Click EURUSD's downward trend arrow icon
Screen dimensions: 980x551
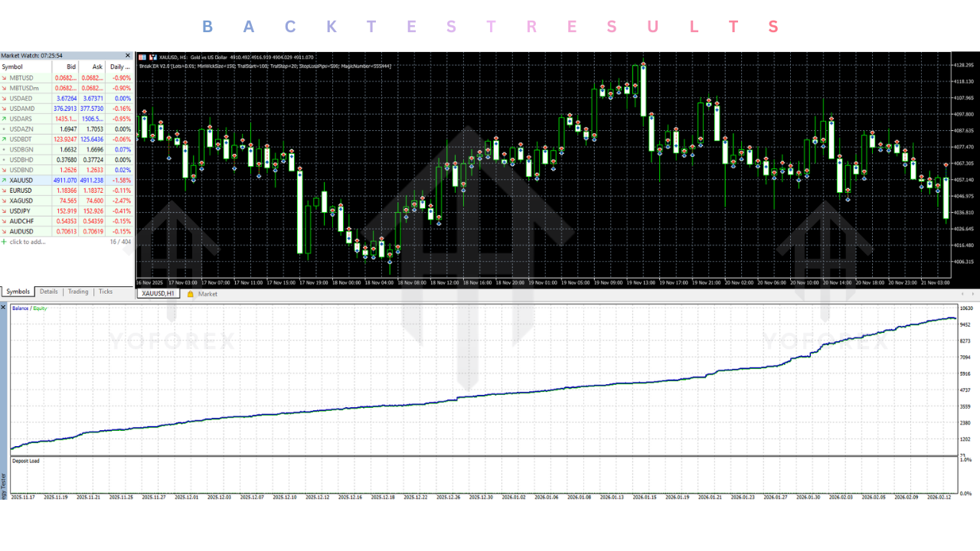5,190
